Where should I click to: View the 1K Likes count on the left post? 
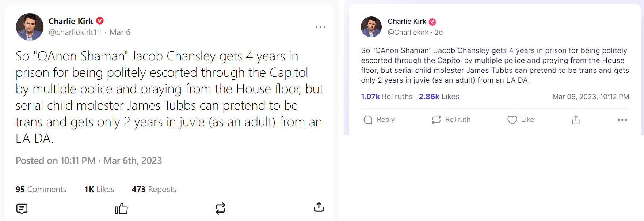click(99, 189)
